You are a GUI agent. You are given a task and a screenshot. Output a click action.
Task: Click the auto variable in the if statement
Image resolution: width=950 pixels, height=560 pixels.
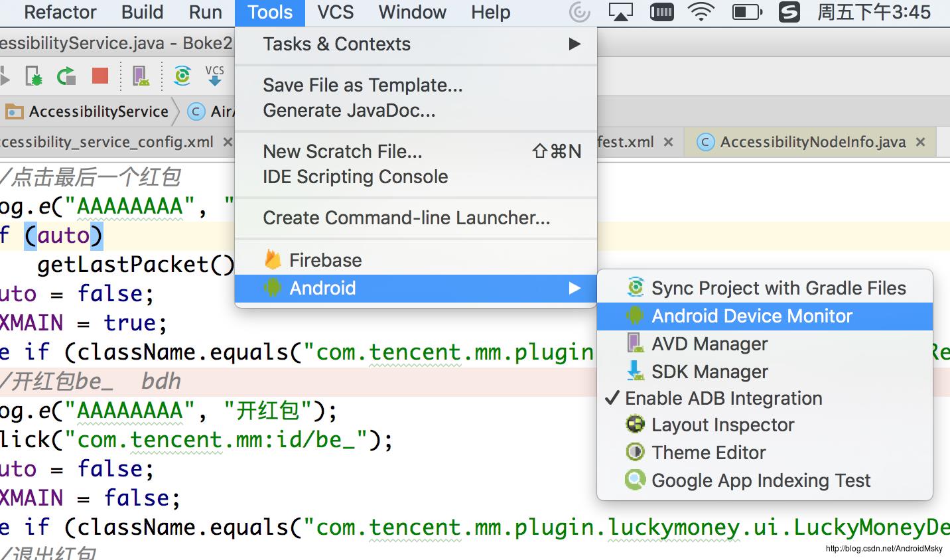[64, 236]
